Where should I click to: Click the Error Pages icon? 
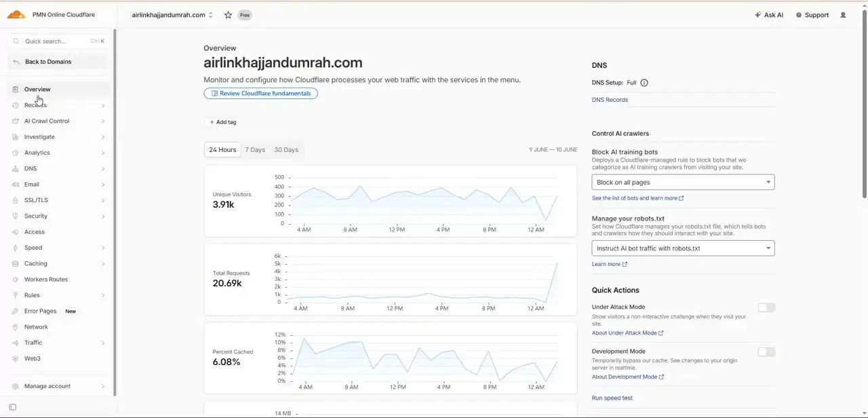pyautogui.click(x=15, y=311)
